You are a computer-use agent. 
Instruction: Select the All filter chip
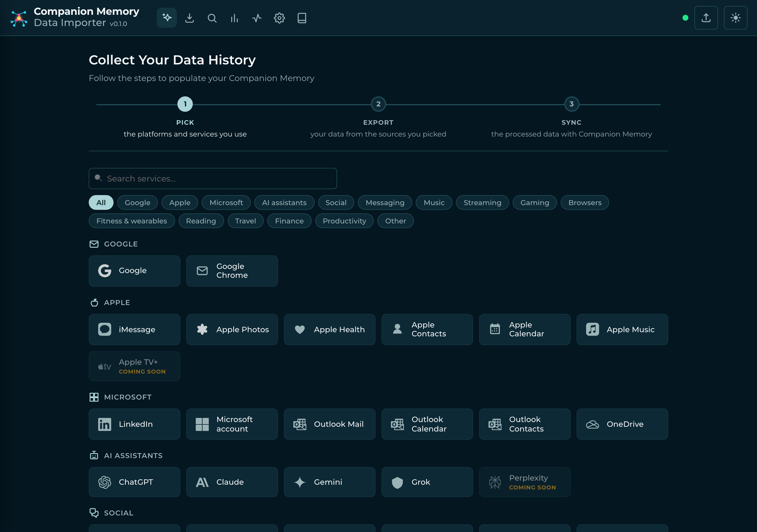click(x=101, y=203)
